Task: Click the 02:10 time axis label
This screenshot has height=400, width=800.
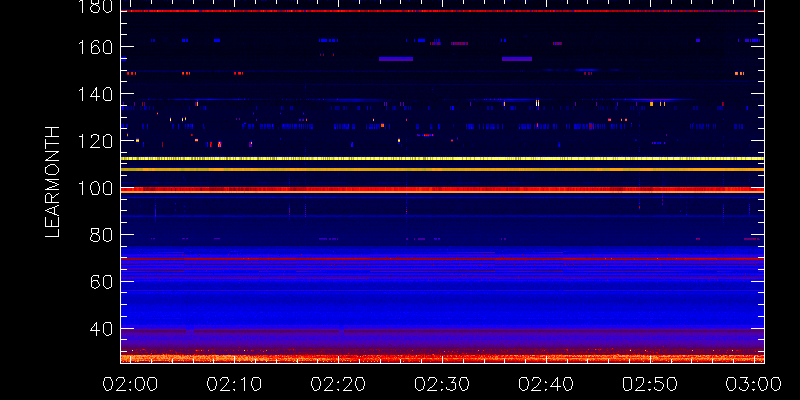Action: coord(234,384)
